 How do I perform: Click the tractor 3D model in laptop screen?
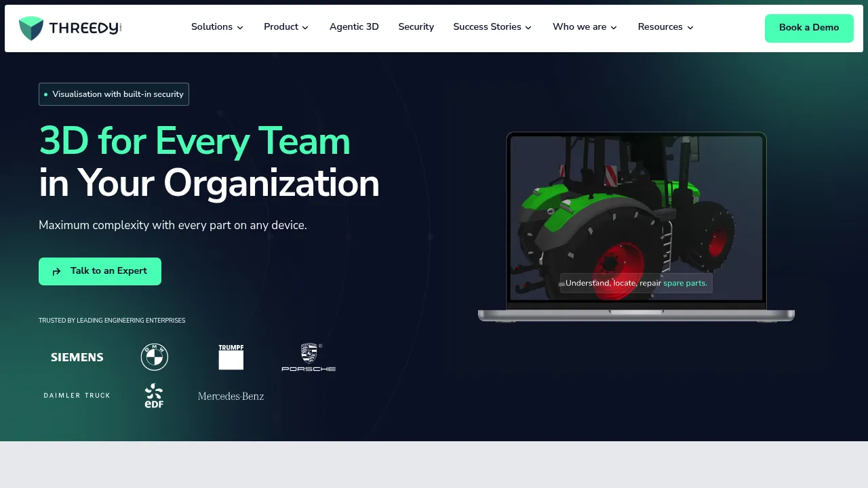coord(636,217)
